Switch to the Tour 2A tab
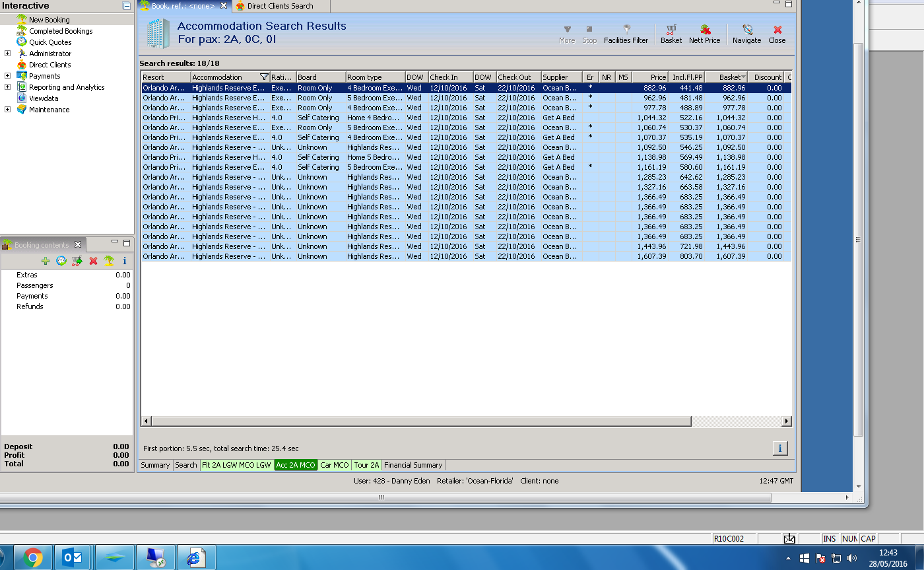The image size is (924, 570). [366, 465]
